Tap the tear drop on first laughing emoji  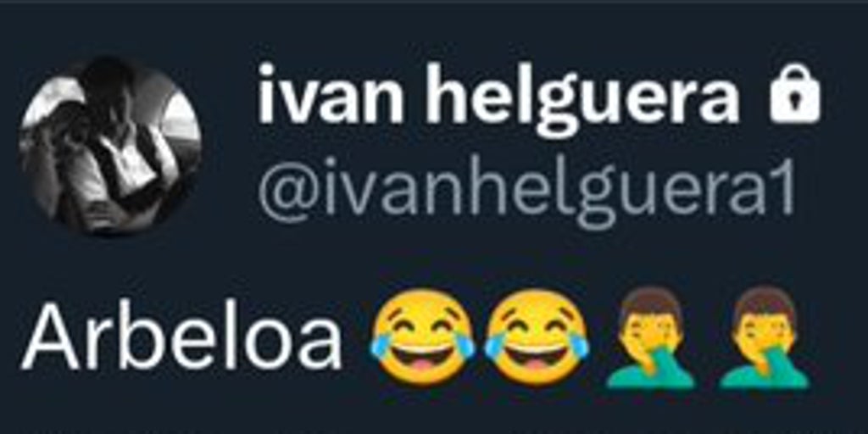(x=381, y=348)
